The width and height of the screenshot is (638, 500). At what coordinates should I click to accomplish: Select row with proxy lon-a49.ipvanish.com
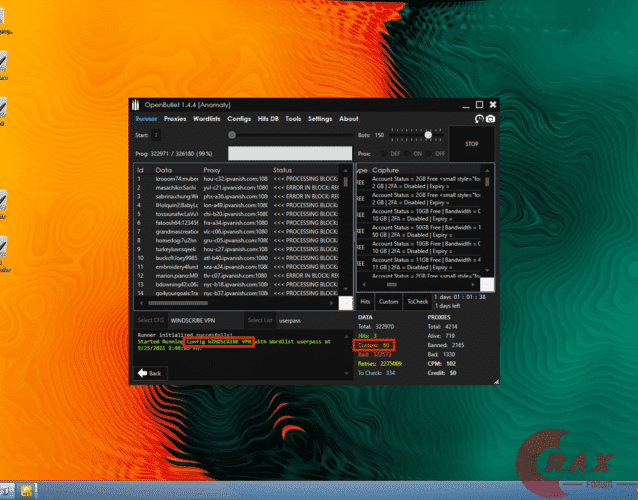pos(238,205)
